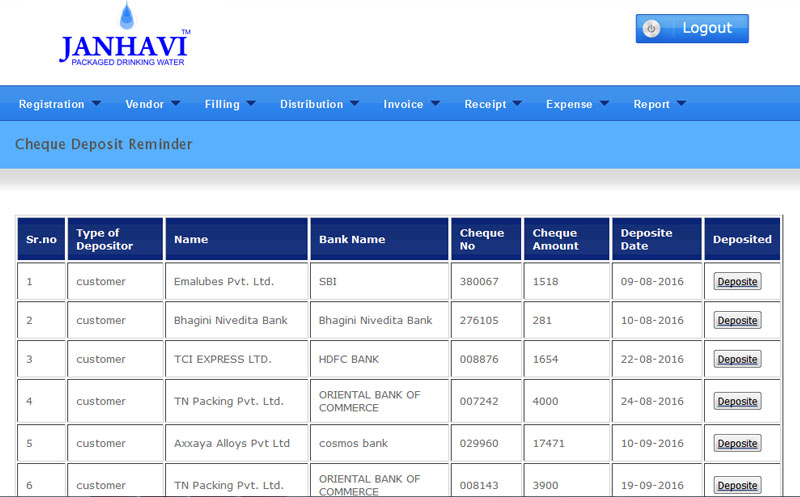This screenshot has height=497, width=800.
Task: Select the TCI EXPRESS LTD. name cell
Action: coord(237,359)
